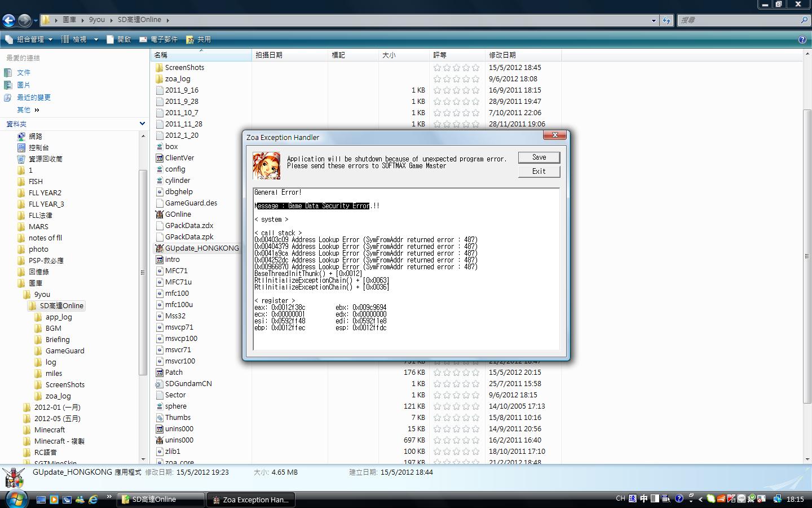Click the address bar refresh button

point(667,20)
